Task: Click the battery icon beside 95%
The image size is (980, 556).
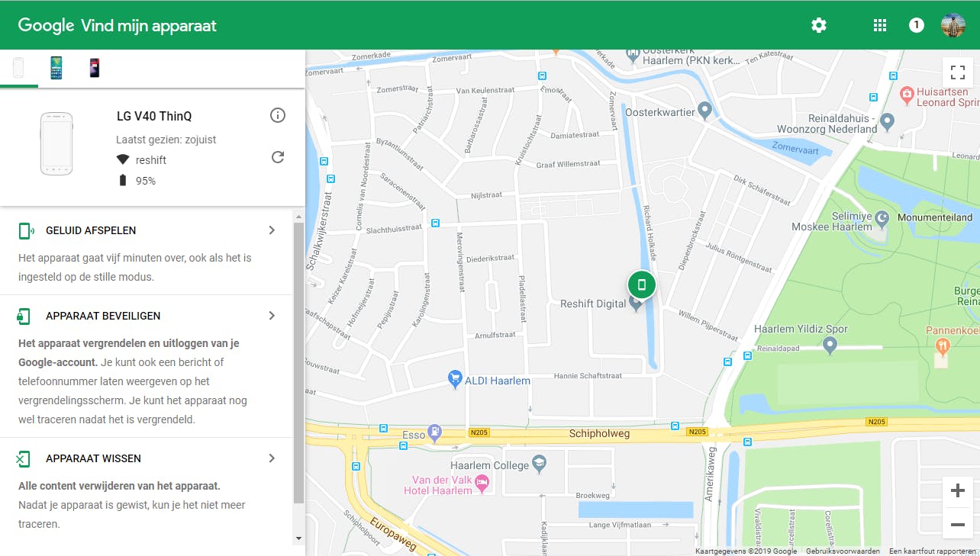Action: pyautogui.click(x=123, y=180)
